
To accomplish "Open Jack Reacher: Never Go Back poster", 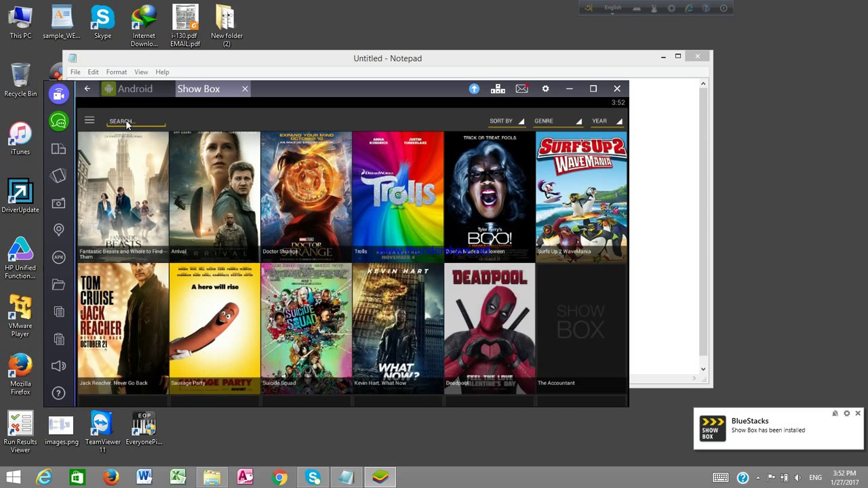I will [123, 328].
